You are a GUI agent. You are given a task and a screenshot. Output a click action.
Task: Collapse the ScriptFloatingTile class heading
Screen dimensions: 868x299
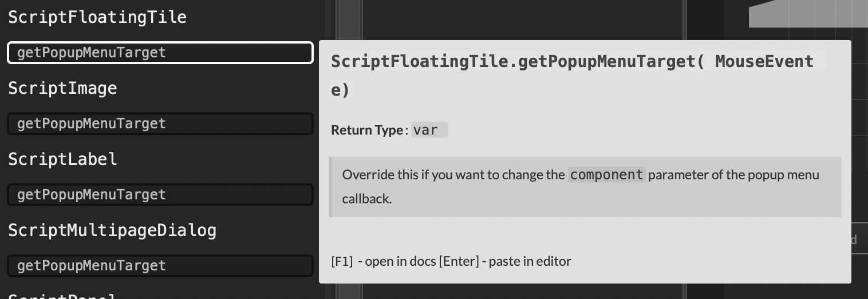[97, 17]
